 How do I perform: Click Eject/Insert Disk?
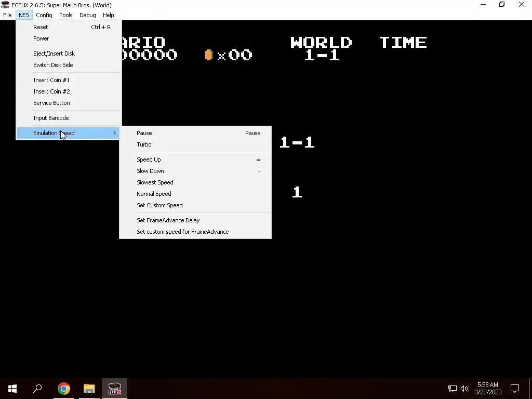coord(69,54)
